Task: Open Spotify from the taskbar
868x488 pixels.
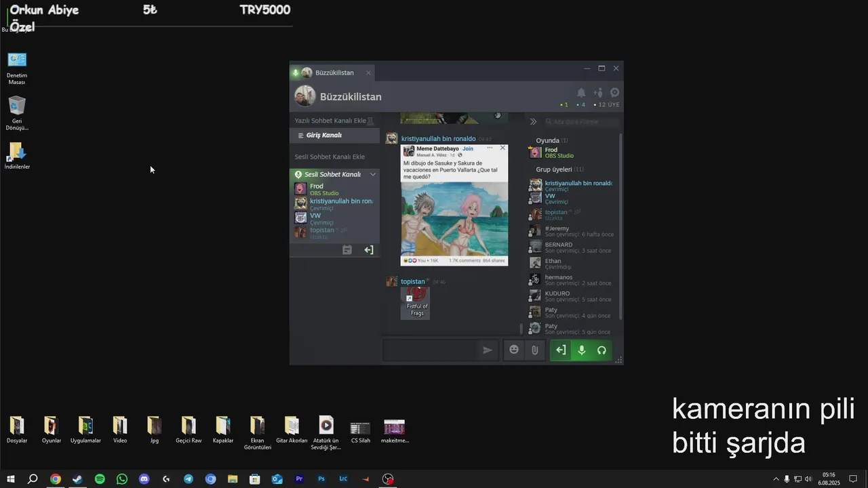Action: [x=100, y=479]
